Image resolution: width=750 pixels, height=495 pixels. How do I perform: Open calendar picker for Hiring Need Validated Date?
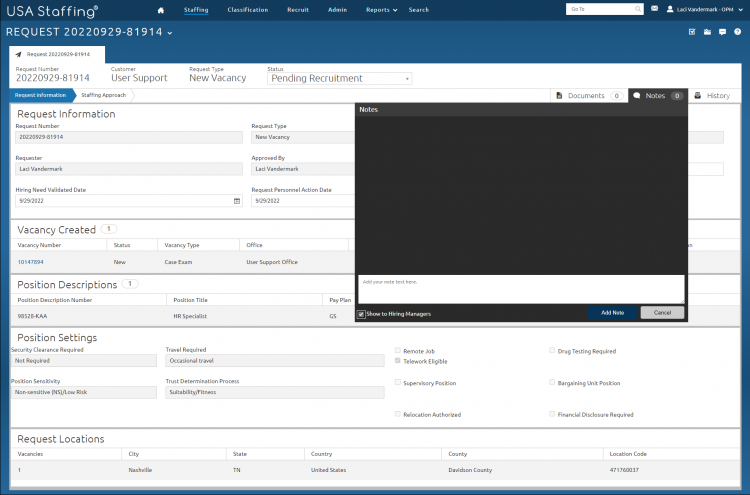[x=237, y=201]
